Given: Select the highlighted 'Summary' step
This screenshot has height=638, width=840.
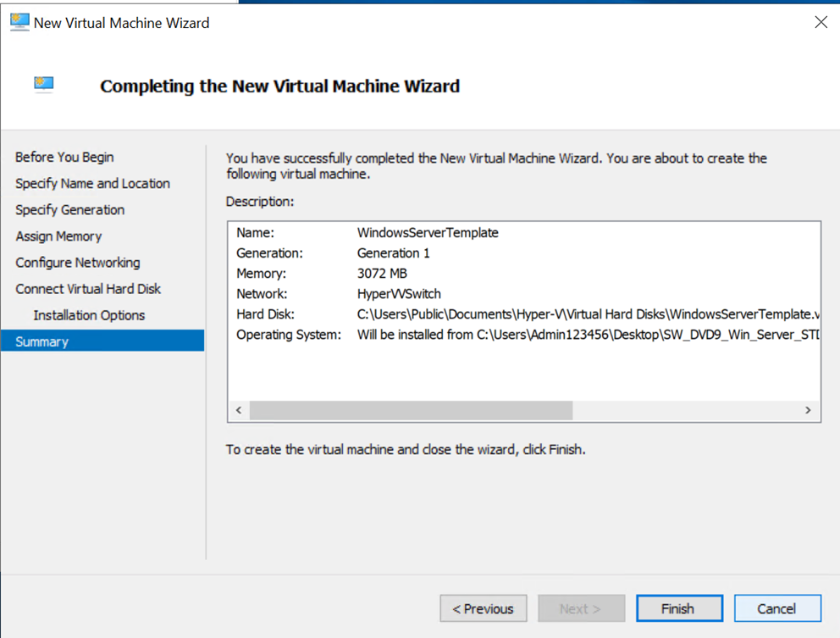Looking at the screenshot, I should [41, 341].
